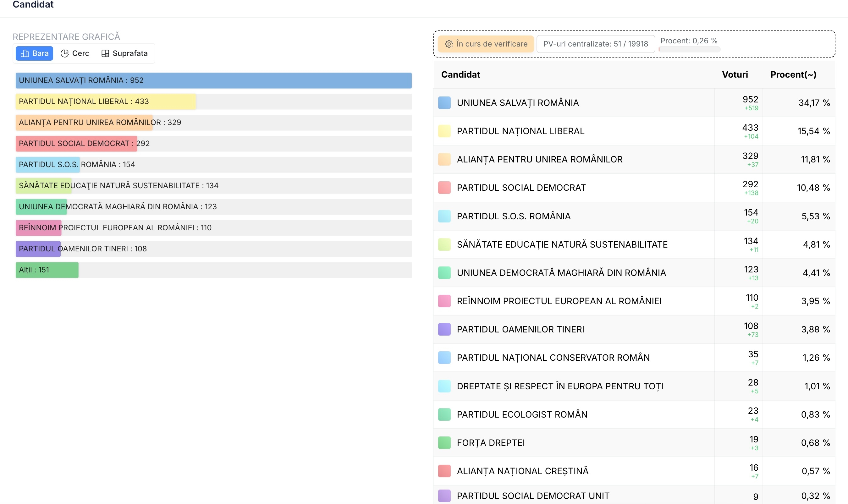This screenshot has height=504, width=848.
Task: Click the gear icon in verification badge
Action: [449, 44]
